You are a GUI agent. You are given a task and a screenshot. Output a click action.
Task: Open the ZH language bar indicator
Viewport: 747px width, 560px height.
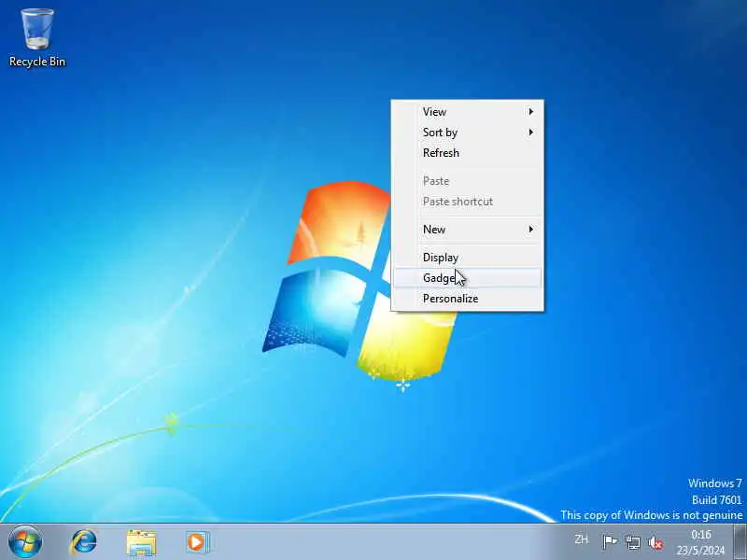[581, 539]
